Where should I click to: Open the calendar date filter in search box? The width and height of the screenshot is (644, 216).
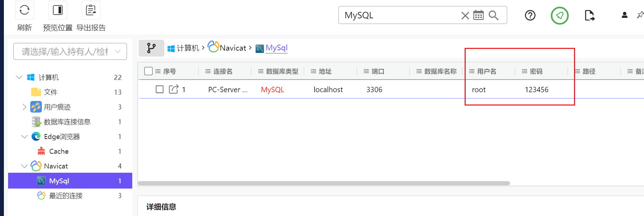[x=478, y=15]
